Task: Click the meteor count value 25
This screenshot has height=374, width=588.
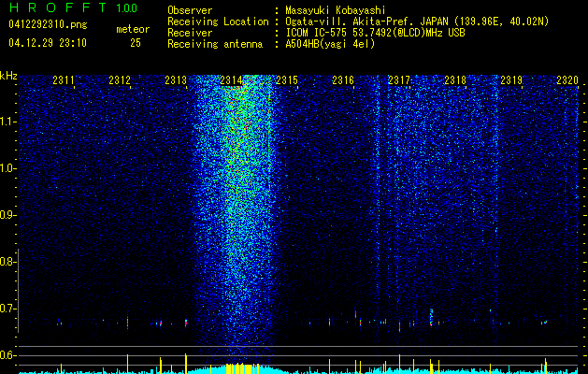Action: pyautogui.click(x=136, y=43)
